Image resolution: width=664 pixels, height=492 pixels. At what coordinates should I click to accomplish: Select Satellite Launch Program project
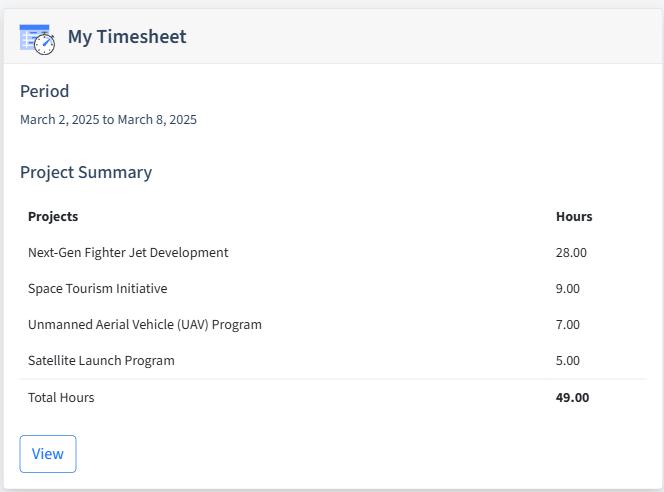[x=101, y=360]
